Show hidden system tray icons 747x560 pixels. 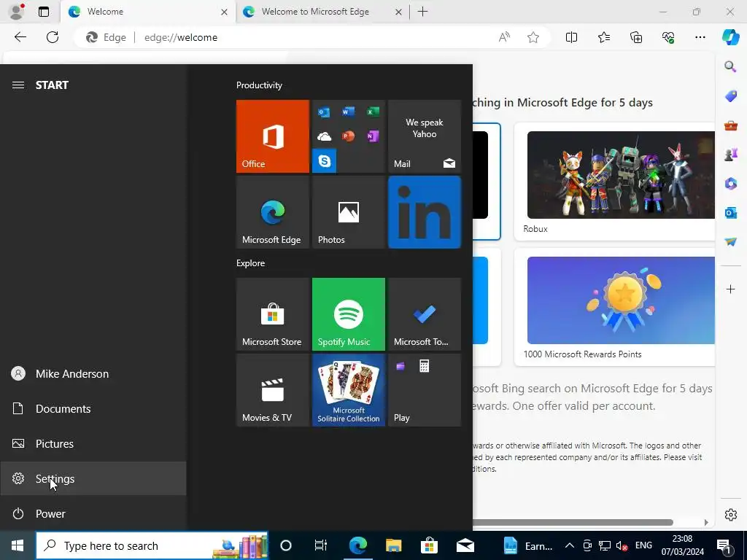coord(569,545)
